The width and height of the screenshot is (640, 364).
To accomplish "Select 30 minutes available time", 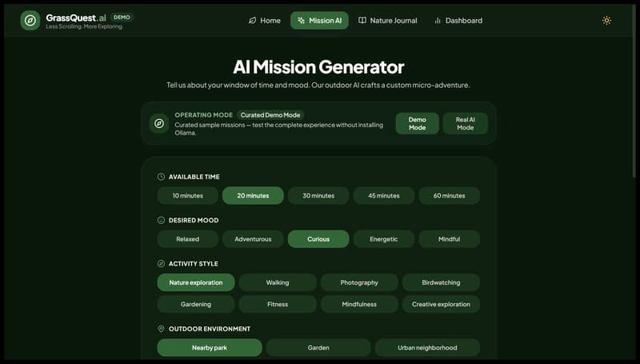I will click(x=318, y=196).
